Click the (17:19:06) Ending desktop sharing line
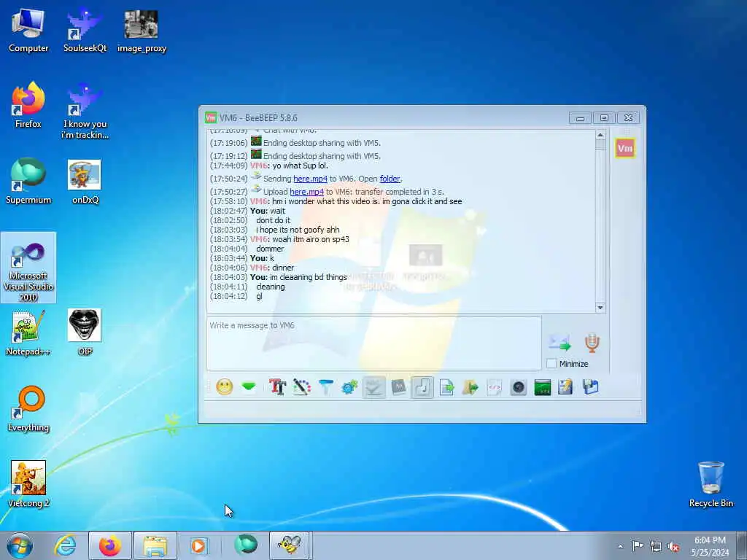Screen dimensions: 747x560 click(295, 142)
